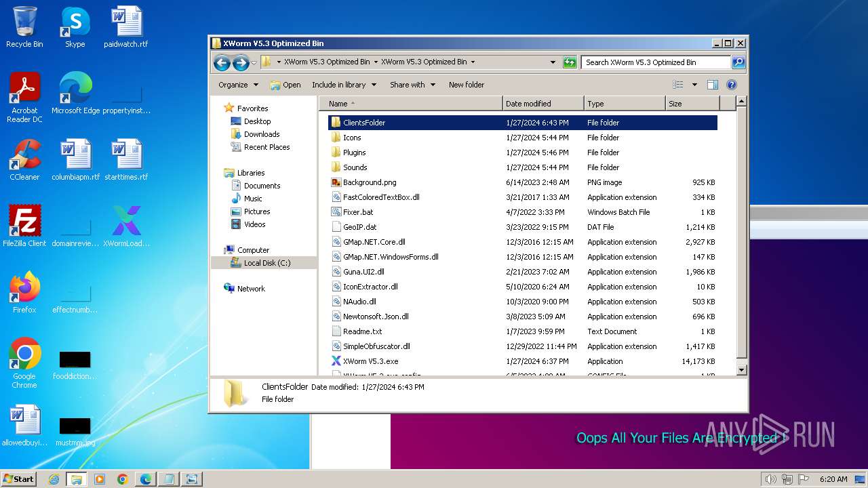Open Internet Explorer from the taskbar
This screenshot has width=868, height=488.
(x=54, y=479)
